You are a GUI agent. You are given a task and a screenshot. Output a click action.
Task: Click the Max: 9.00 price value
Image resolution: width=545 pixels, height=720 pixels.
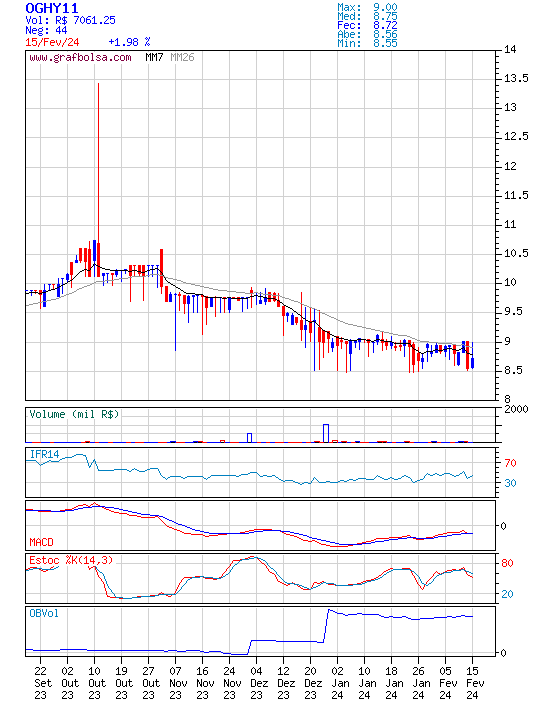367,7
